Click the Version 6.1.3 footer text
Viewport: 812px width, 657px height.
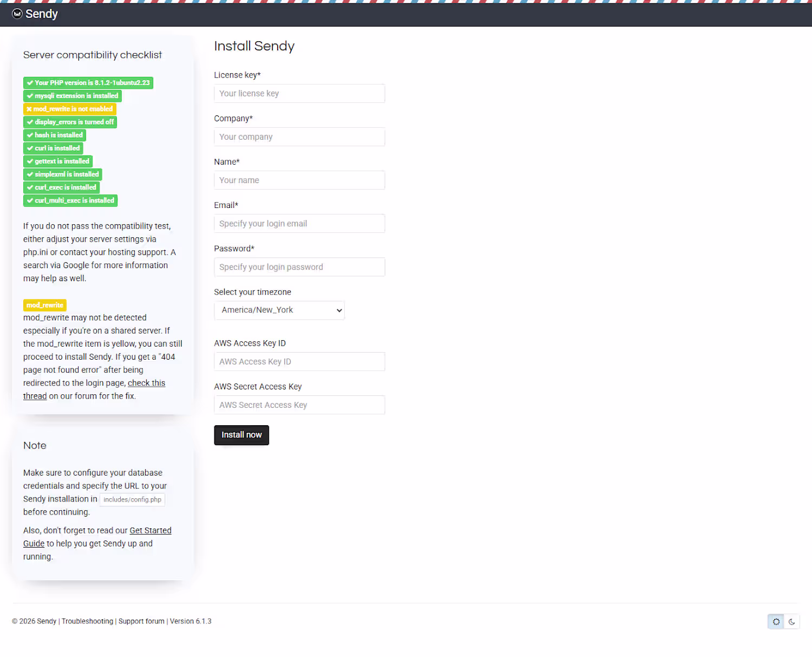click(191, 621)
